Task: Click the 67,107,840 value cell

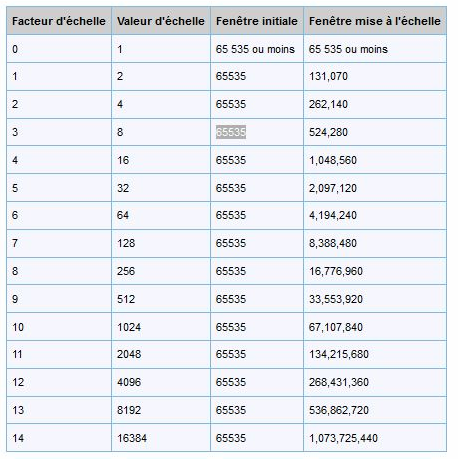Action: [x=375, y=327]
